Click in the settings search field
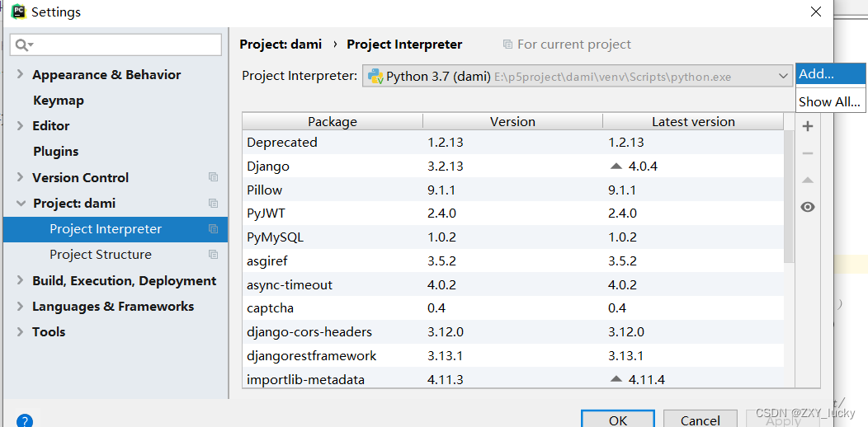 pos(116,45)
